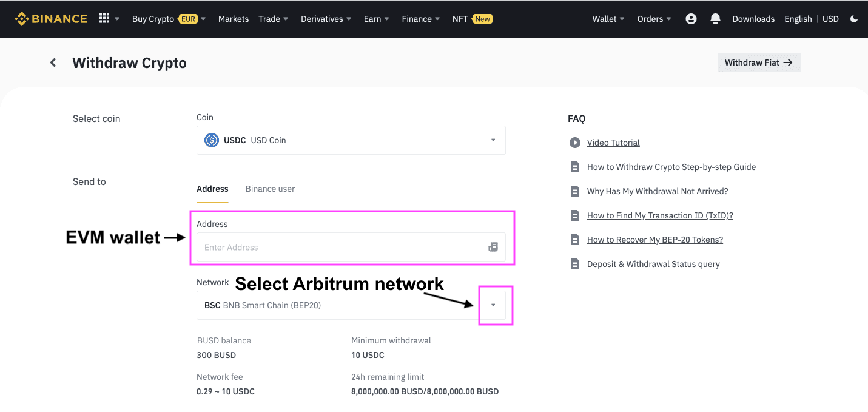Expand the Earn dropdown

pos(377,19)
